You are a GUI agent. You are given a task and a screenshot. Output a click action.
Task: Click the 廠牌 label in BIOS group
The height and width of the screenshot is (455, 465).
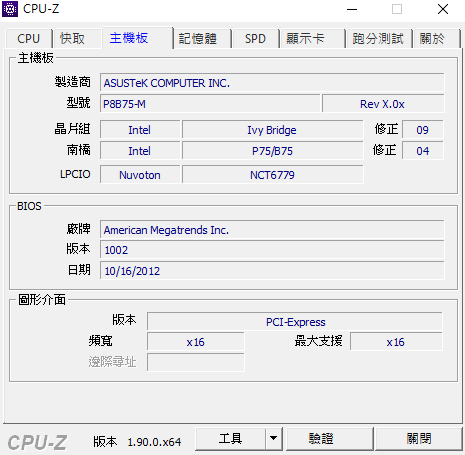[78, 229]
